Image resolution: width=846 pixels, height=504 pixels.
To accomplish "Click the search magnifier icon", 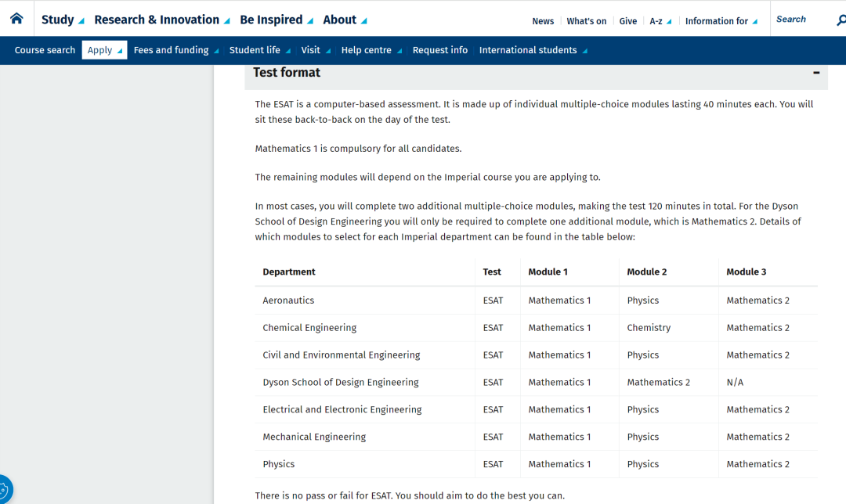I will (x=841, y=20).
